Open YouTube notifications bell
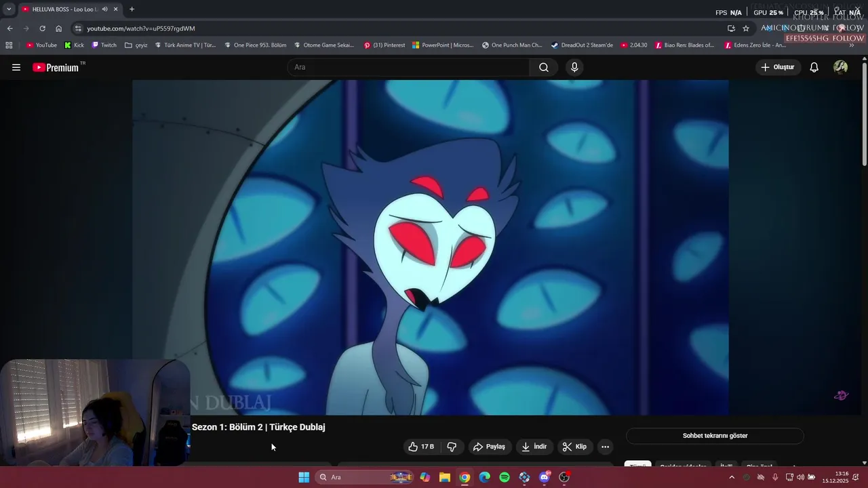This screenshot has height=488, width=868. click(x=814, y=67)
